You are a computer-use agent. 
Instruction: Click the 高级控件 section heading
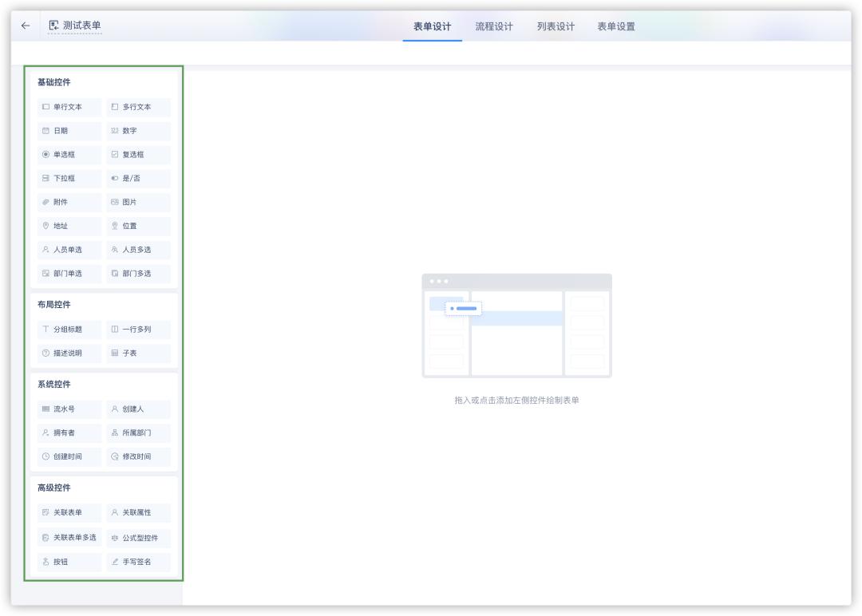pyautogui.click(x=54, y=488)
